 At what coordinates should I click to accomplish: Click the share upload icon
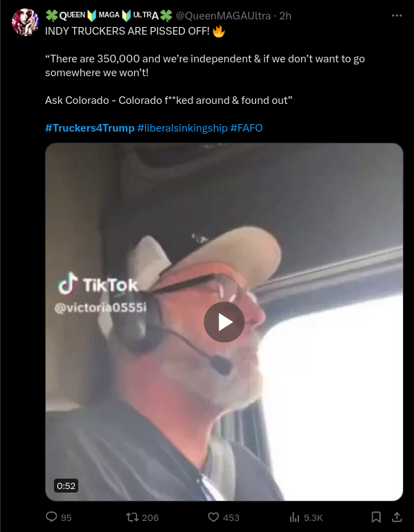click(397, 517)
